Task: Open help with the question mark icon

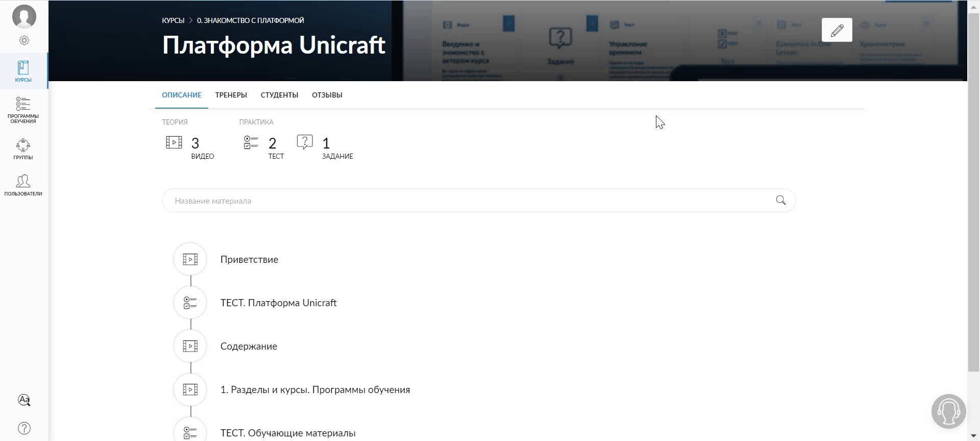Action: tap(24, 428)
